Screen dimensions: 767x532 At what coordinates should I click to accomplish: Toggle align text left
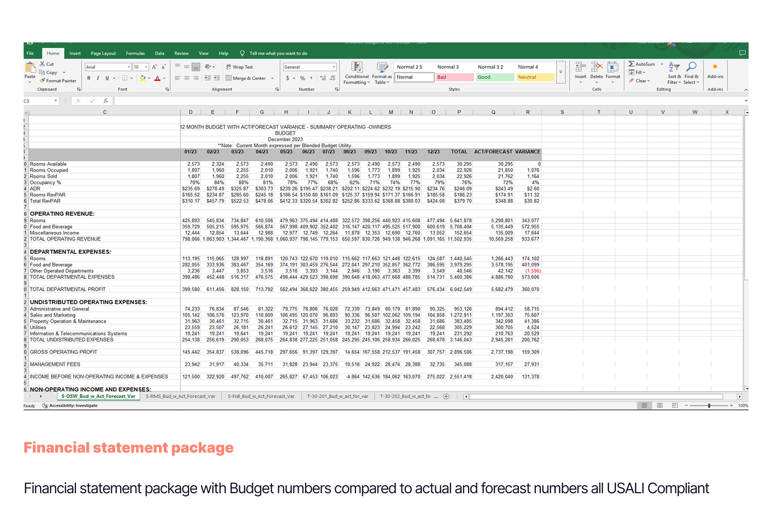(x=177, y=78)
